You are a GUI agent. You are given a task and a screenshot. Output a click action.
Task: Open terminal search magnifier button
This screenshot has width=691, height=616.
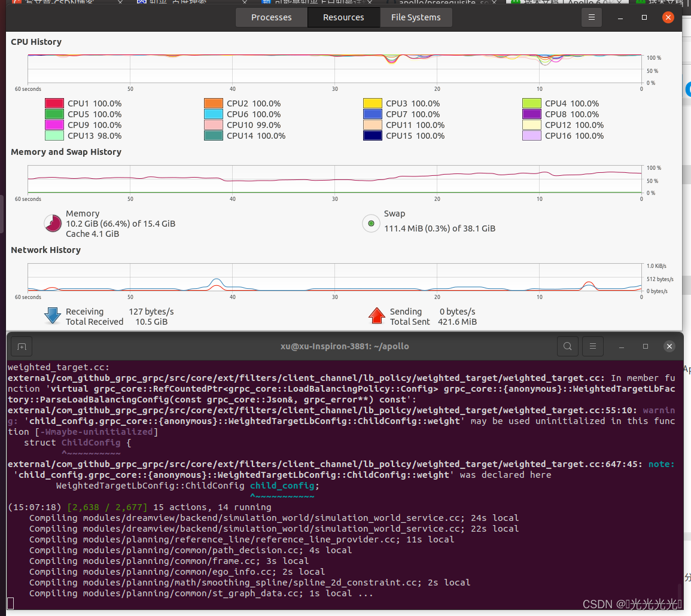tap(568, 346)
